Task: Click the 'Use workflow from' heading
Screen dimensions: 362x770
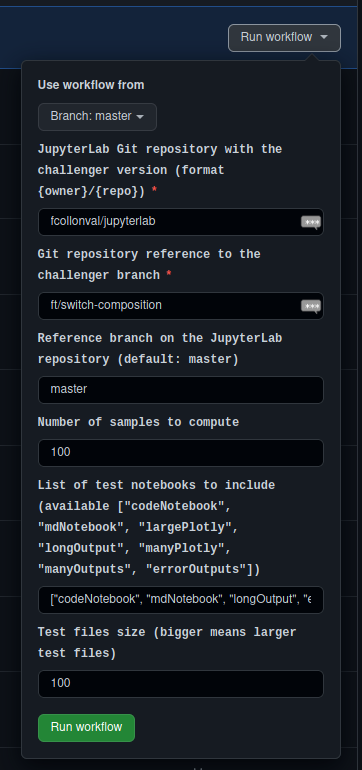Action: click(x=91, y=85)
